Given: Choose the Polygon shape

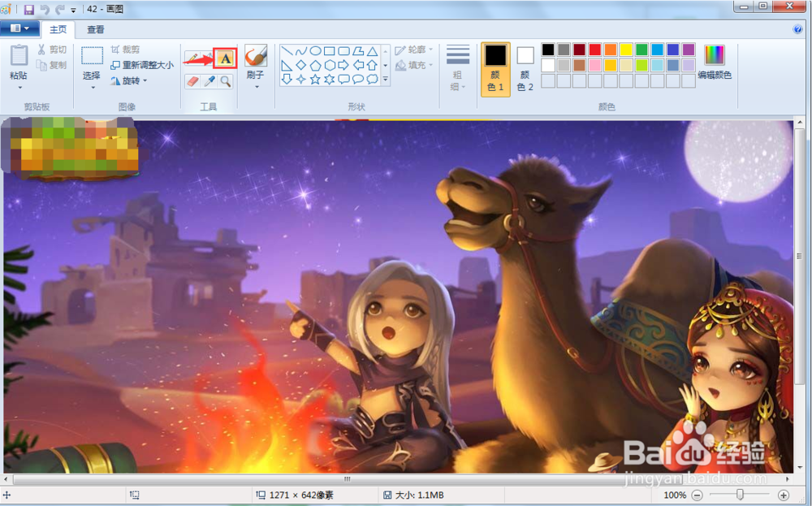Looking at the screenshot, I should pyautogui.click(x=358, y=50).
